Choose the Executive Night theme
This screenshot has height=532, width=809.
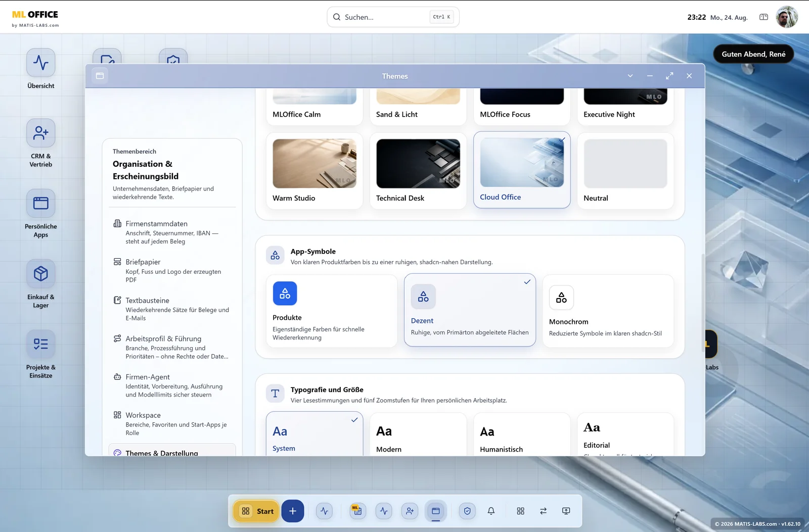pyautogui.click(x=625, y=106)
